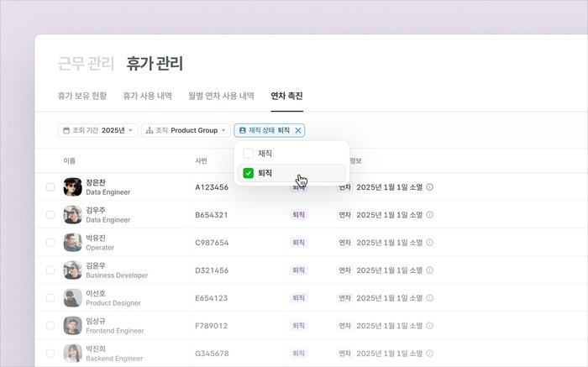Click the calendar icon in 조회 기간 filter

(66, 130)
